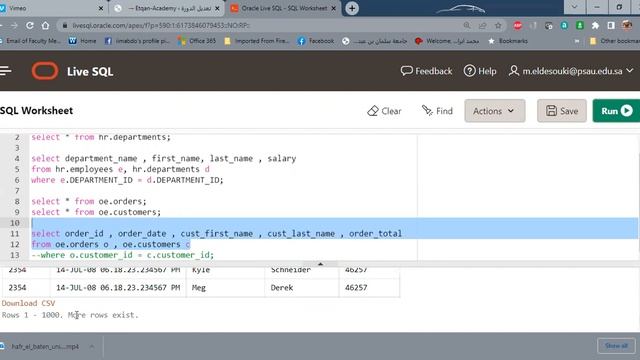
Task: Click the Rows 1 - 1000 status text
Action: pyautogui.click(x=70, y=315)
